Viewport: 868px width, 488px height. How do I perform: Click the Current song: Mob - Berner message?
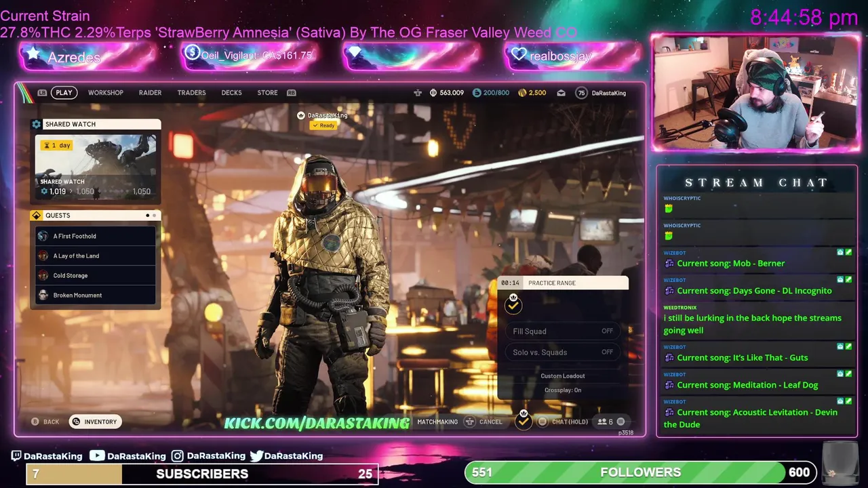coord(757,259)
